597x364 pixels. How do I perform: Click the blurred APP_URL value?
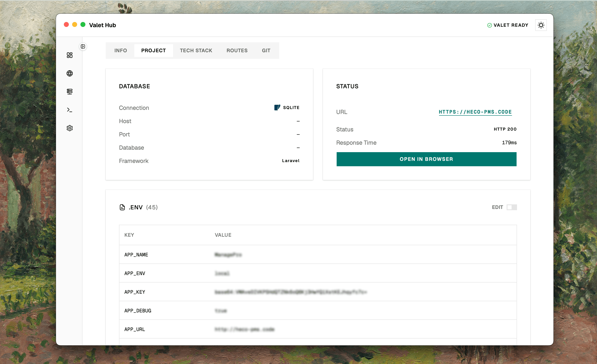click(x=244, y=329)
